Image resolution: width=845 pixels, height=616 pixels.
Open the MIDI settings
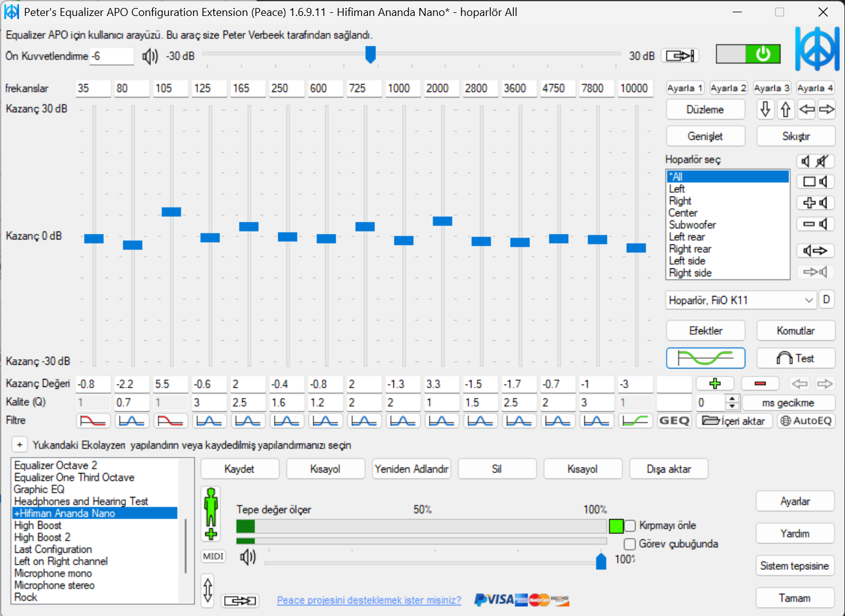pos(213,556)
